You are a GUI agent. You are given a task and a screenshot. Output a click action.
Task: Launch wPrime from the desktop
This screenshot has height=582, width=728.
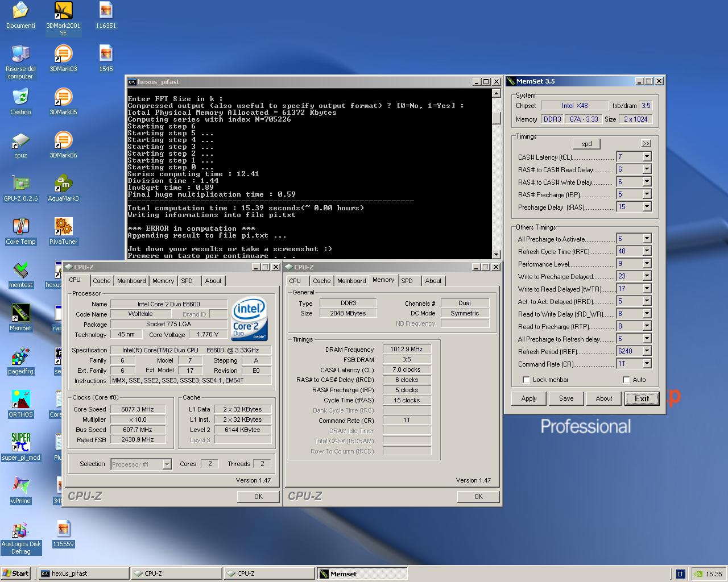coord(20,490)
